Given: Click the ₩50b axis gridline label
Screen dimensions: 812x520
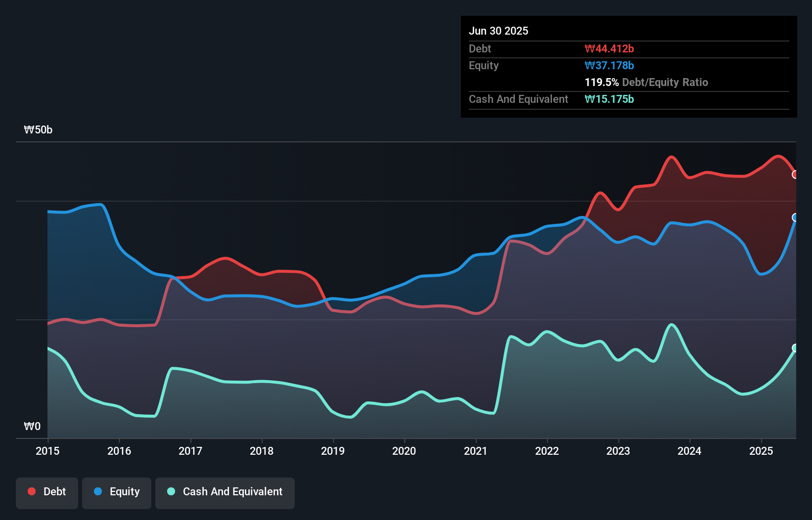Looking at the screenshot, I should click(38, 130).
